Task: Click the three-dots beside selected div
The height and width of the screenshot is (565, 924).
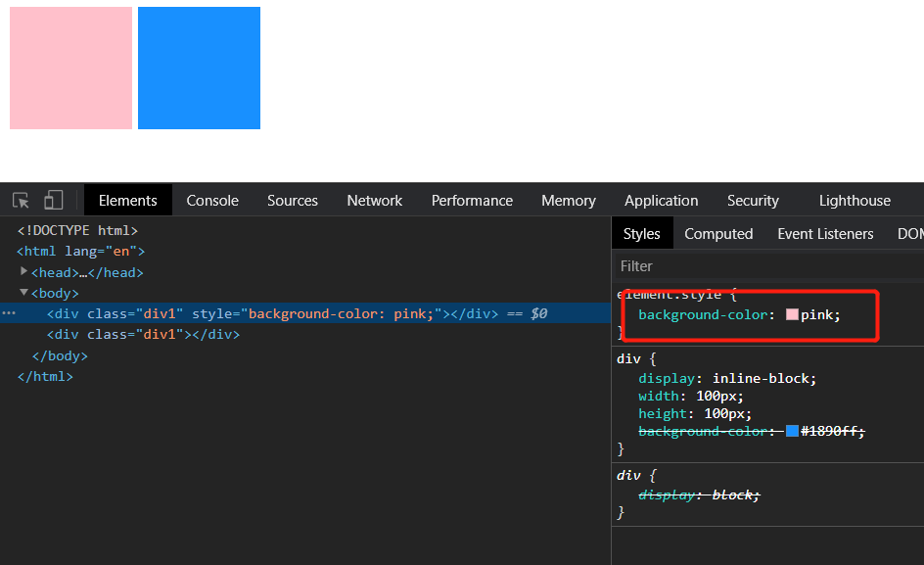Action: click(8, 313)
